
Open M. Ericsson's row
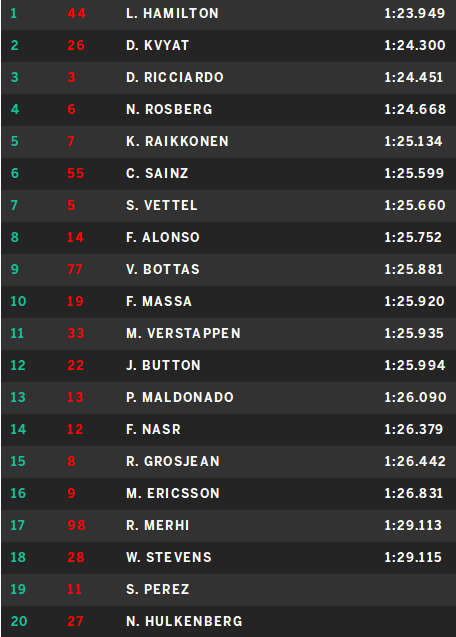point(228,494)
